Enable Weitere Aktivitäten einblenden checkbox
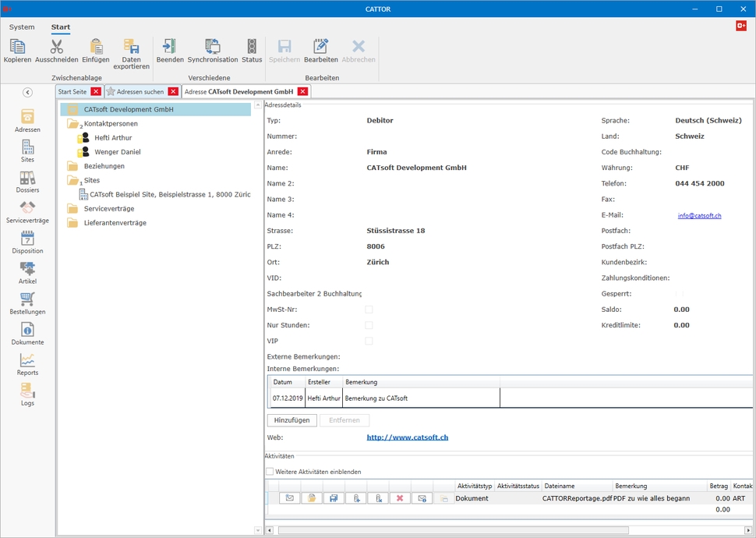The image size is (756, 538). point(270,472)
